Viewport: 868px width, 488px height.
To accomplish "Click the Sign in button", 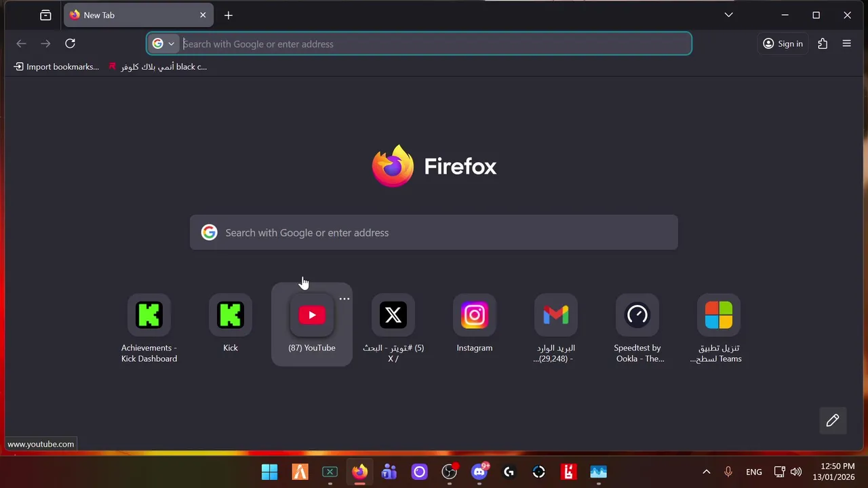I will click(x=783, y=43).
